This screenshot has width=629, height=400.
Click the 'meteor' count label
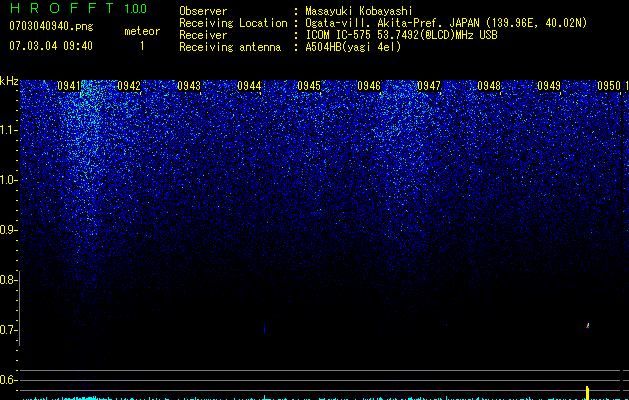tap(142, 31)
